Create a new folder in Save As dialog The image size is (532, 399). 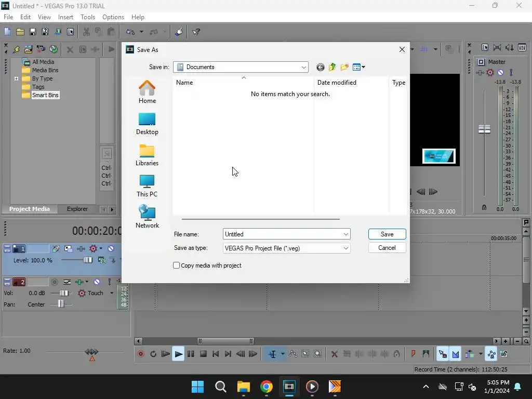pyautogui.click(x=344, y=67)
